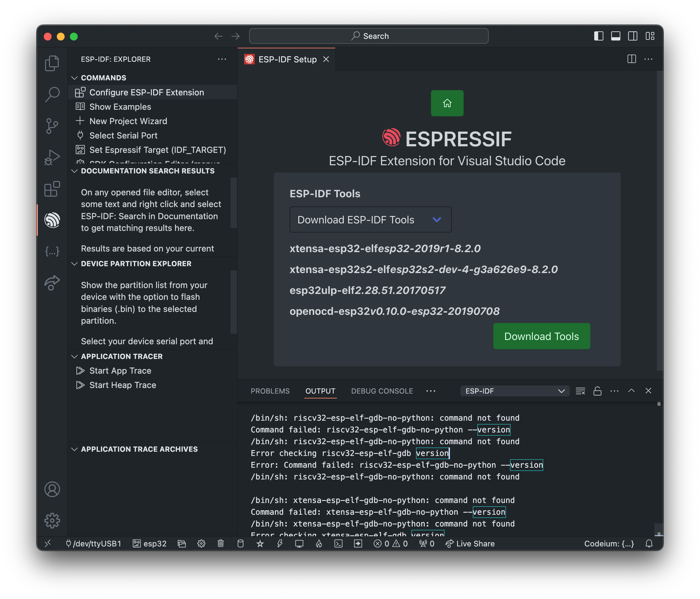Viewport: 700px width, 599px height.
Task: Full clean project using the trash icon
Action: 221,543
